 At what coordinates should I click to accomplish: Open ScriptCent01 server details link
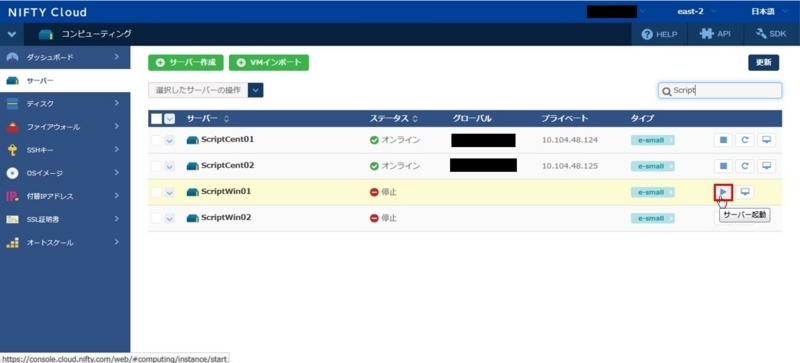228,139
